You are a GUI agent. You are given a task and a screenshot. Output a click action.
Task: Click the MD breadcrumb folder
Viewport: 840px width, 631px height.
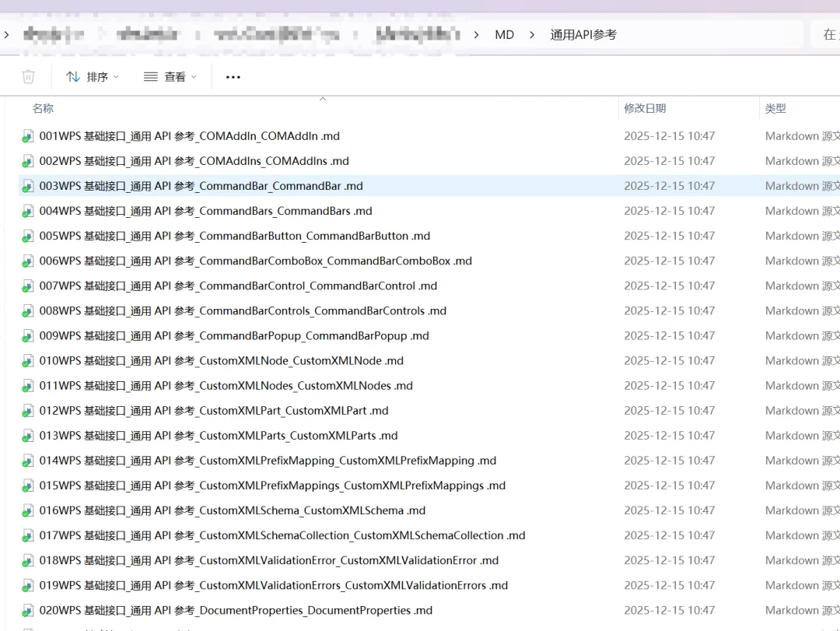504,35
